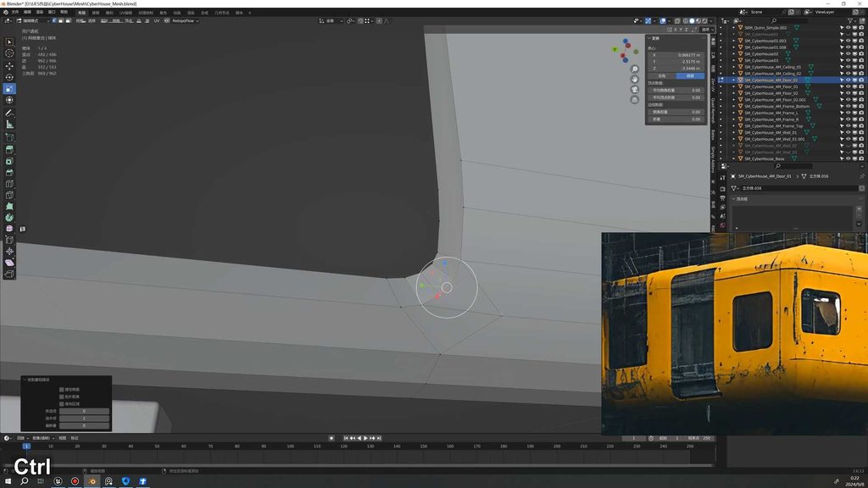Open the UV menu in header
The image size is (868, 488).
tap(157, 20)
